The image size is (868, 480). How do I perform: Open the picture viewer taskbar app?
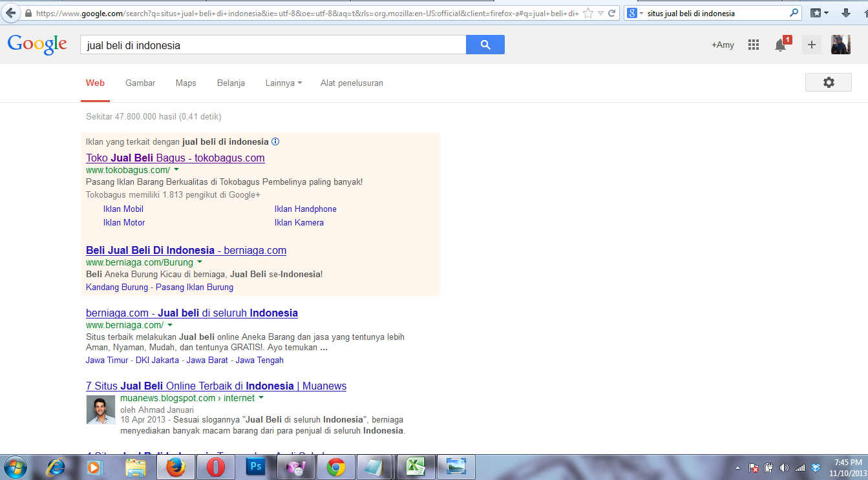tap(456, 466)
